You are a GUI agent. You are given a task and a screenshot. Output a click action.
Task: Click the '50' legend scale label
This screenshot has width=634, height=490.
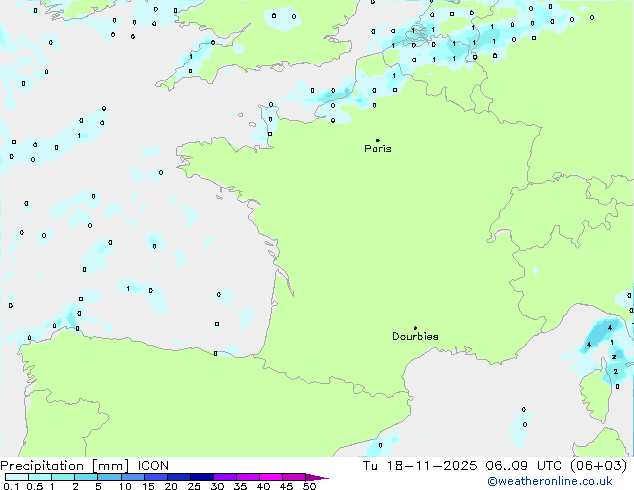pyautogui.click(x=309, y=486)
